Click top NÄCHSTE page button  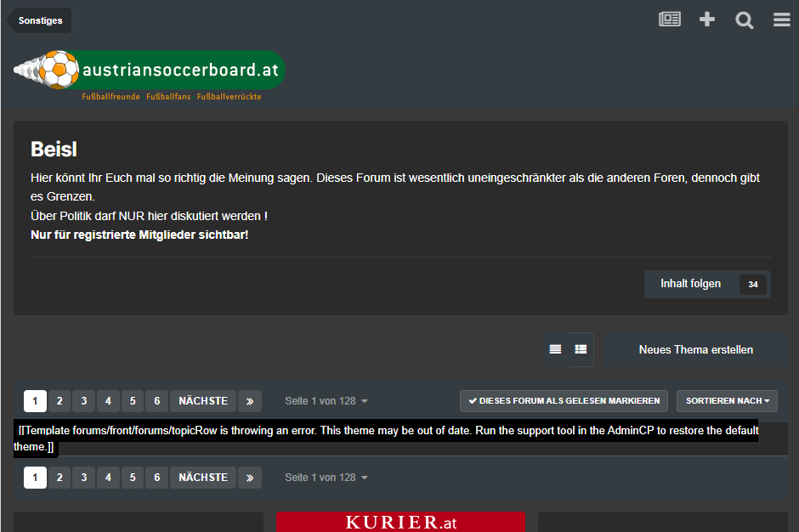click(203, 401)
